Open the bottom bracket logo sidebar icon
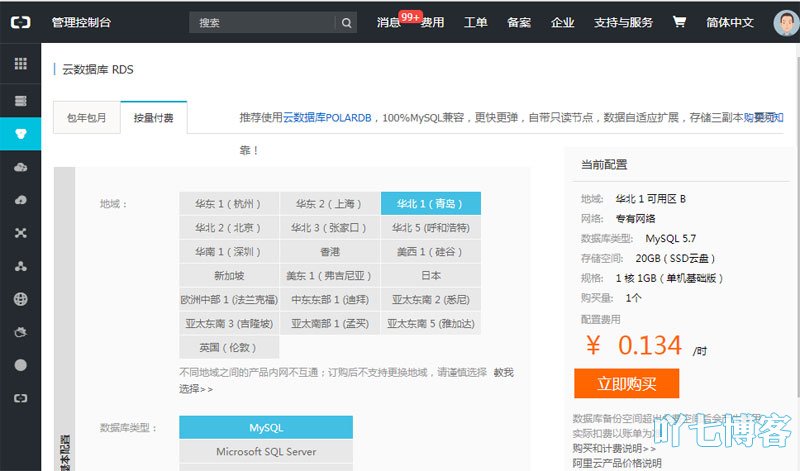Image resolution: width=800 pixels, height=471 pixels. pyautogui.click(x=20, y=398)
